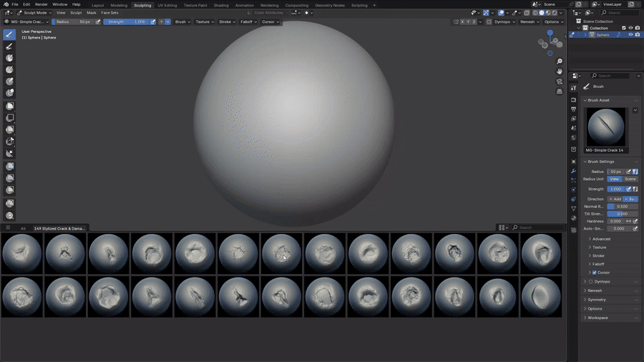Hide the Sphere object in outliner
Viewport: 644px width, 362px height.
click(x=630, y=35)
